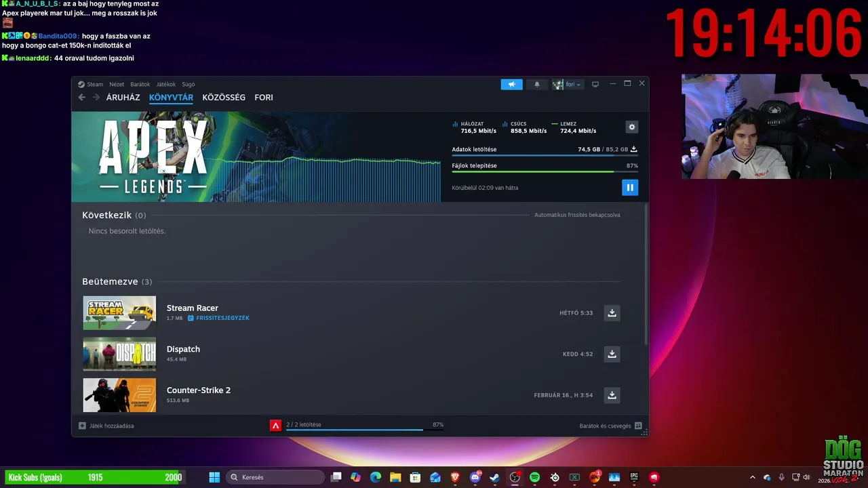Open Brave browser from the taskbar
The height and width of the screenshot is (488, 868).
pos(455,477)
